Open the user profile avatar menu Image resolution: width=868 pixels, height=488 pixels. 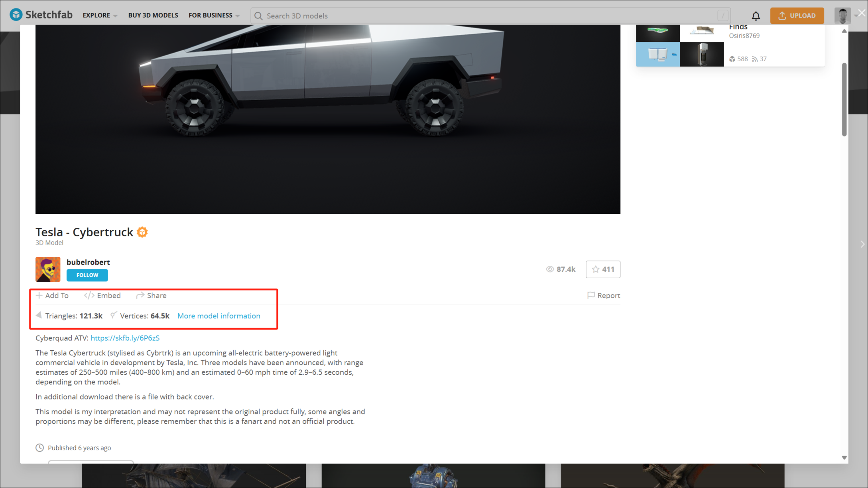[842, 16]
